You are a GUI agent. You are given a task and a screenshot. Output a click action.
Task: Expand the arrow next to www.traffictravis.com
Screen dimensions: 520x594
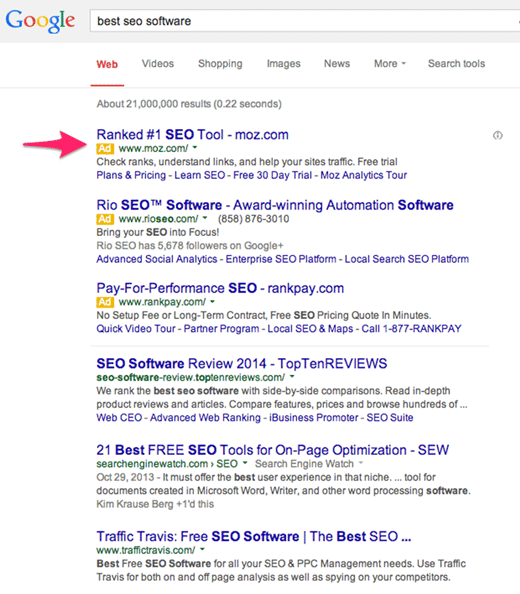202,549
